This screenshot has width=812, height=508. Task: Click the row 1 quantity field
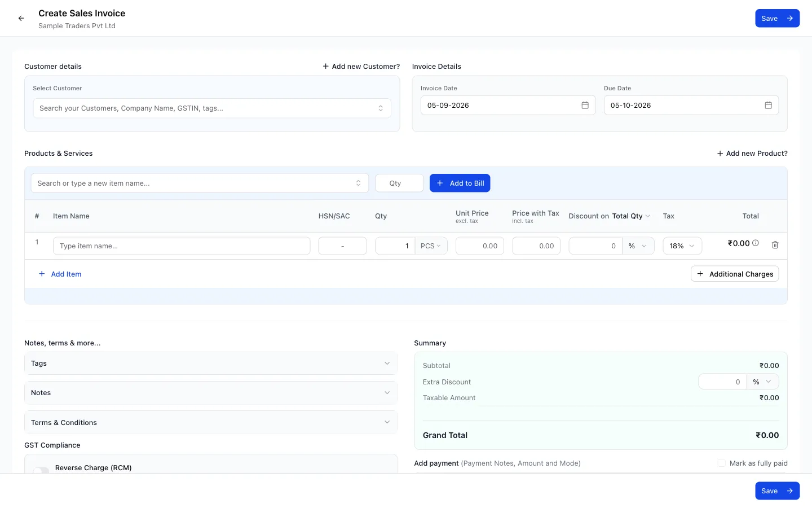click(395, 246)
